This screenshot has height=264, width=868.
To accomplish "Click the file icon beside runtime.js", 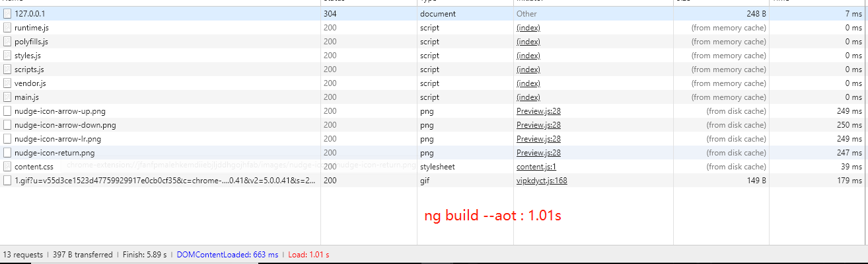I will (7, 28).
